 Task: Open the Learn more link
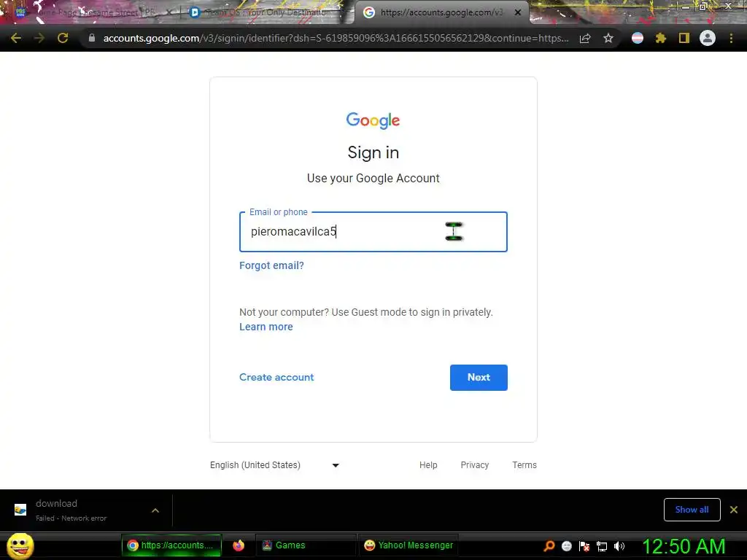click(x=266, y=327)
